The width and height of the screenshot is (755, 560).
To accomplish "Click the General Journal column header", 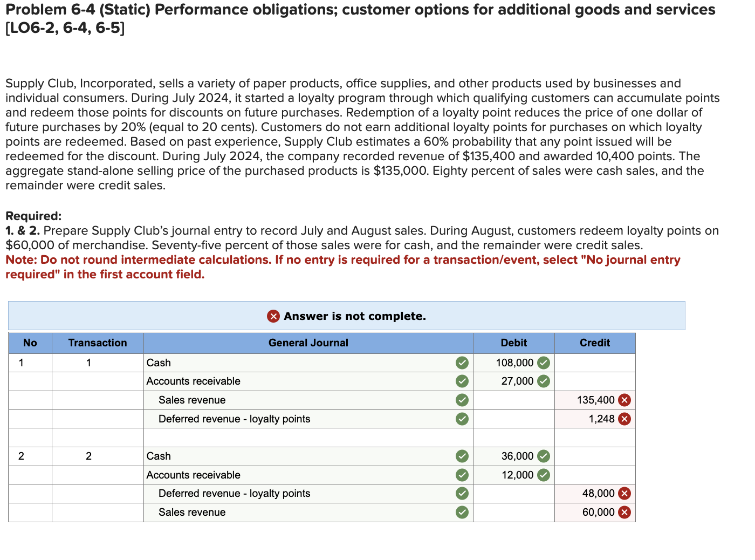I will 308,343.
